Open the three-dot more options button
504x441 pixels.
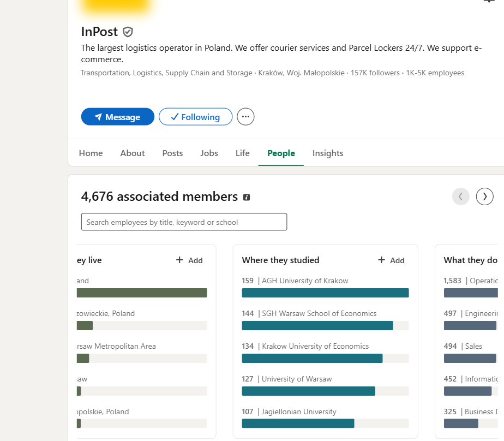point(245,116)
